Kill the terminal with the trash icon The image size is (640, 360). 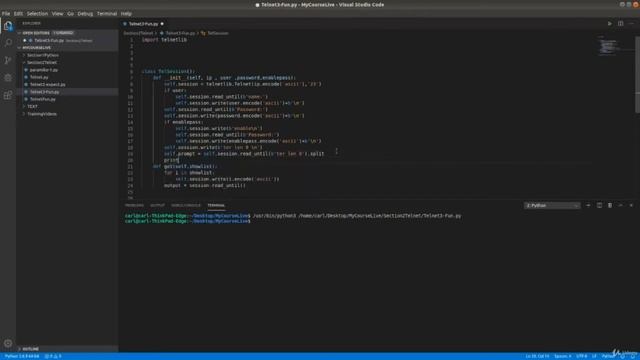pyautogui.click(x=610, y=205)
